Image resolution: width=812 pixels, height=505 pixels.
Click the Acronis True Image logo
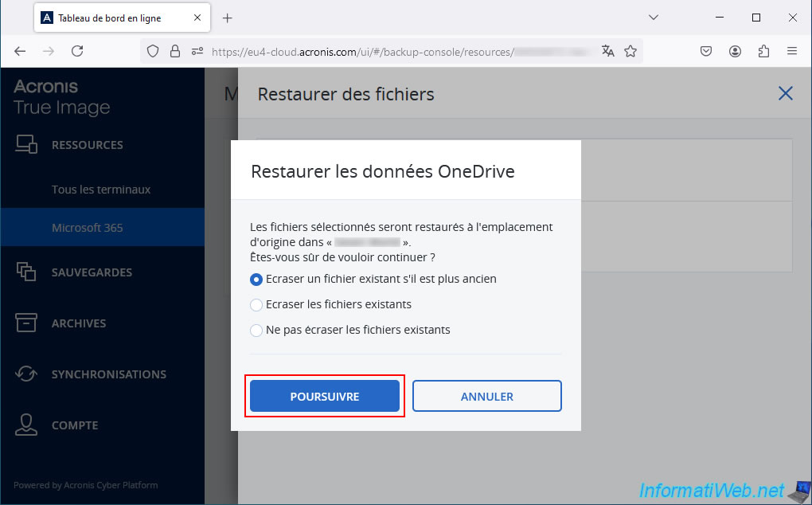click(x=61, y=97)
